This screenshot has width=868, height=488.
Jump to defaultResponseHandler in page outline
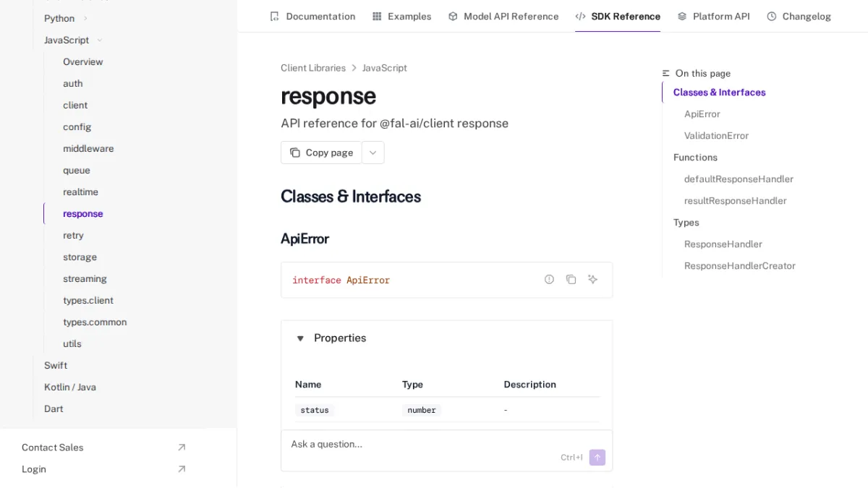pos(739,179)
